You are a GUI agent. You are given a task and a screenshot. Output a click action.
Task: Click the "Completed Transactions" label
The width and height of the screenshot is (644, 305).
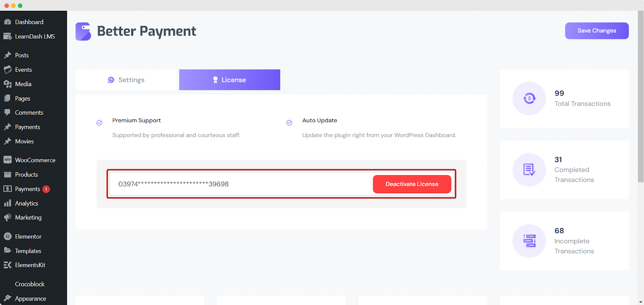click(x=574, y=175)
